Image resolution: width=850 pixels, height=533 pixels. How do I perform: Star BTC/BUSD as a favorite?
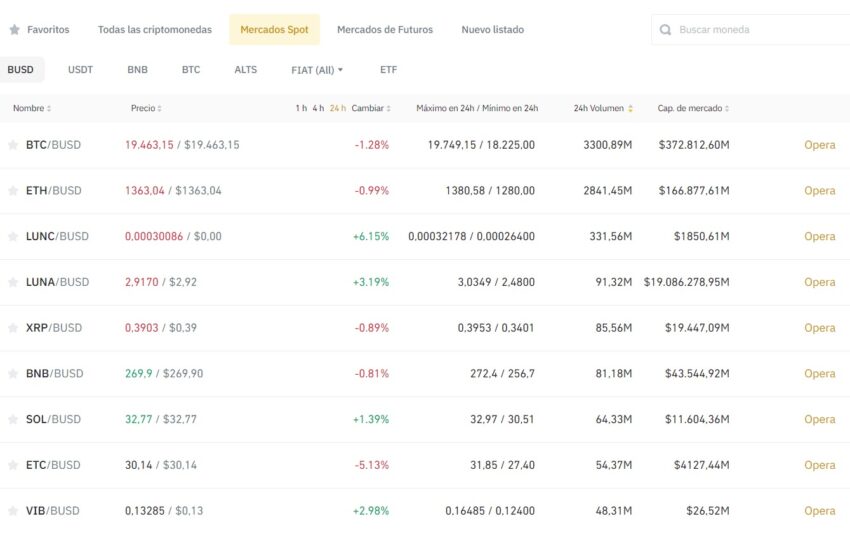click(13, 145)
